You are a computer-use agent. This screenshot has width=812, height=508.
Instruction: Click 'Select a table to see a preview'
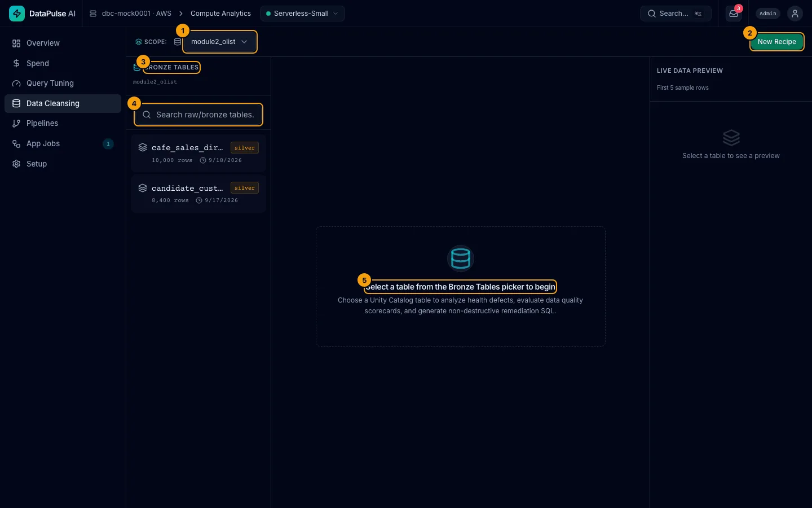point(731,156)
